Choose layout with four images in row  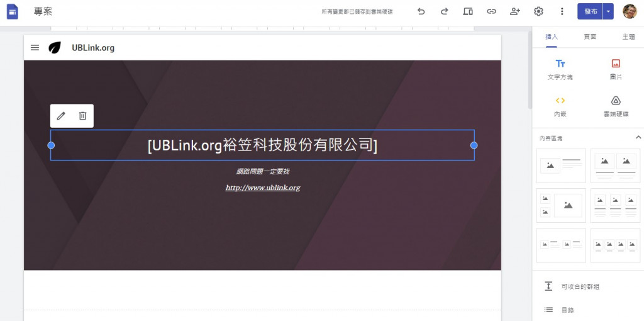point(615,245)
